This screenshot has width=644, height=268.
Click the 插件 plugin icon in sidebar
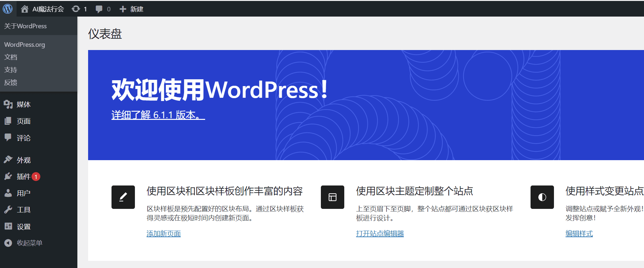click(x=8, y=176)
